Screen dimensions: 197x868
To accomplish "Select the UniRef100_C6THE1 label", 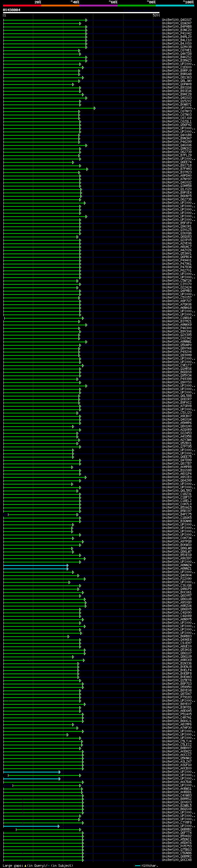I will point(177,50).
